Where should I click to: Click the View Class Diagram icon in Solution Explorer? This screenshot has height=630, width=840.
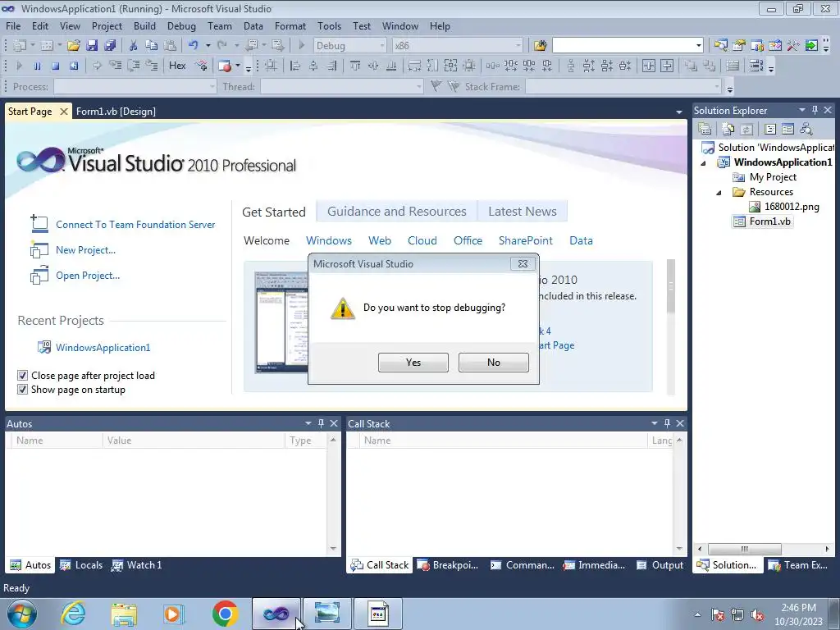(806, 129)
